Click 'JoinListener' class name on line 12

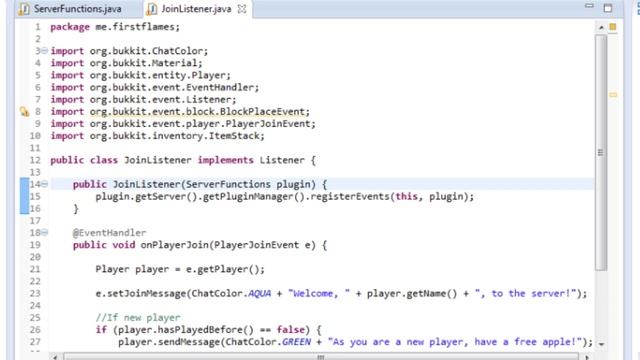(x=158, y=160)
